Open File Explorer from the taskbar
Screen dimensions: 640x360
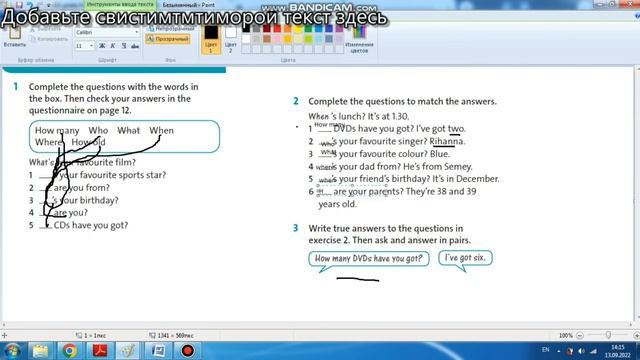[x=40, y=351]
